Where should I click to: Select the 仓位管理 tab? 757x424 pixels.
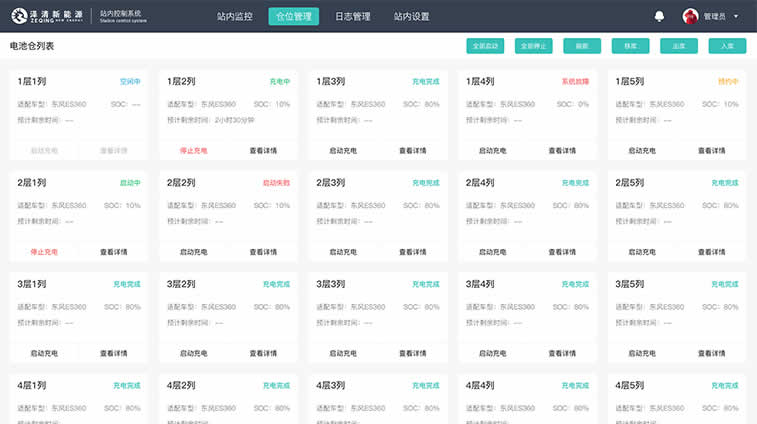(x=294, y=16)
